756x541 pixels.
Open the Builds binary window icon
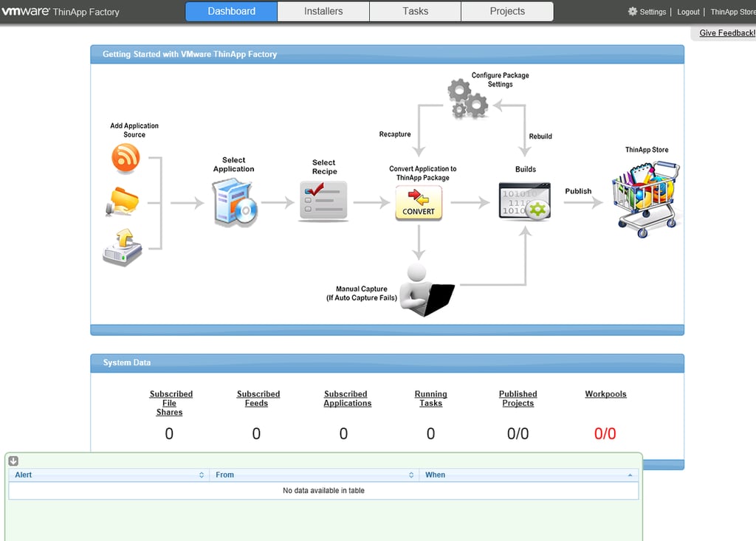525,201
